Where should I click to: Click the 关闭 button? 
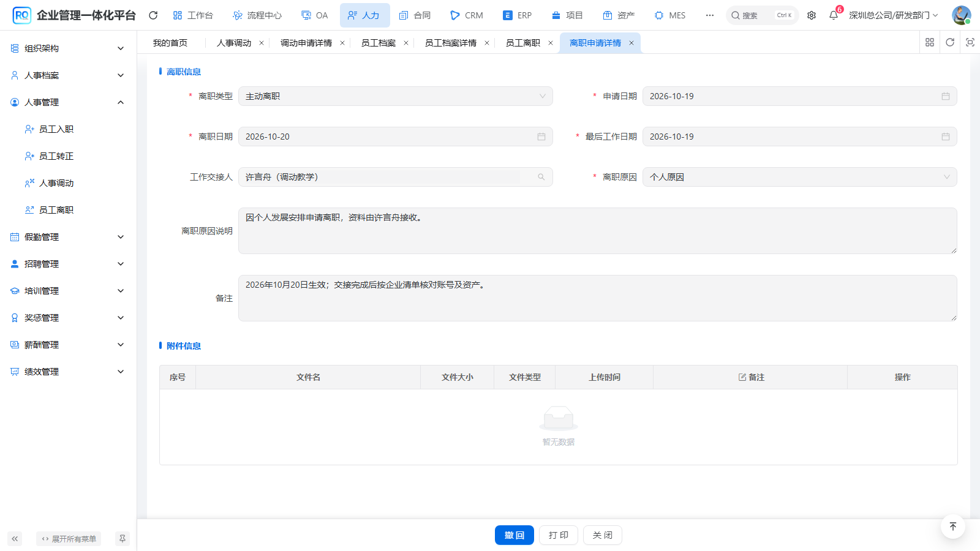click(603, 535)
